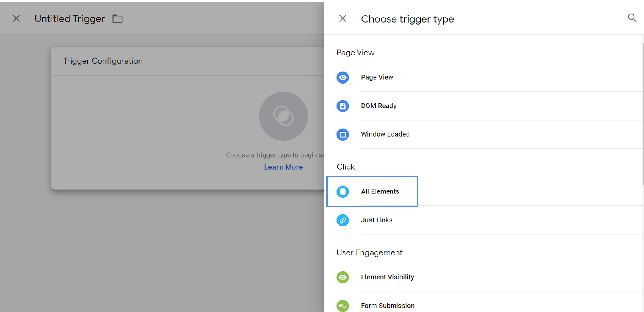
Task: Click the trigger configuration placeholder circle icon
Action: 283,116
